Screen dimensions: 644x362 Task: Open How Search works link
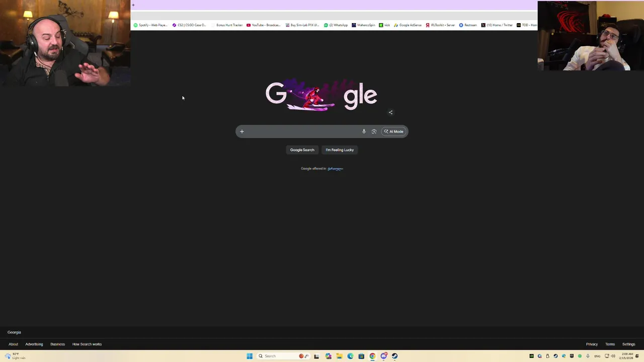pyautogui.click(x=87, y=344)
